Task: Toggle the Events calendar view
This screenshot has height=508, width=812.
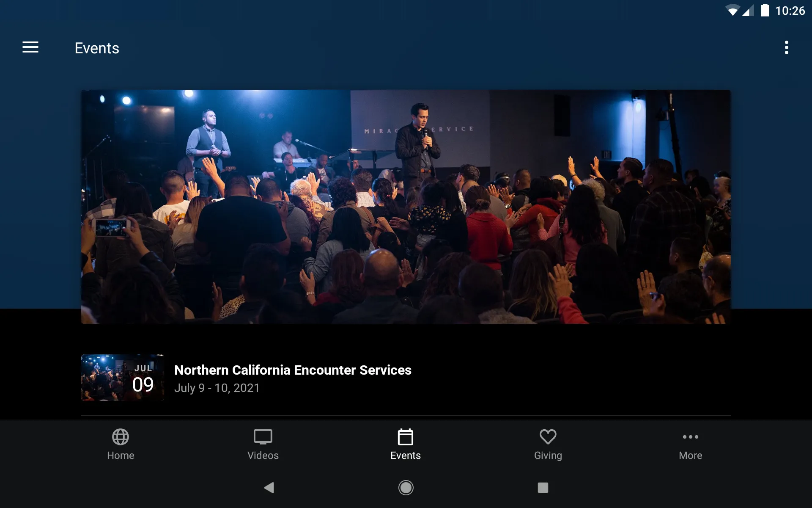Action: pos(406,444)
